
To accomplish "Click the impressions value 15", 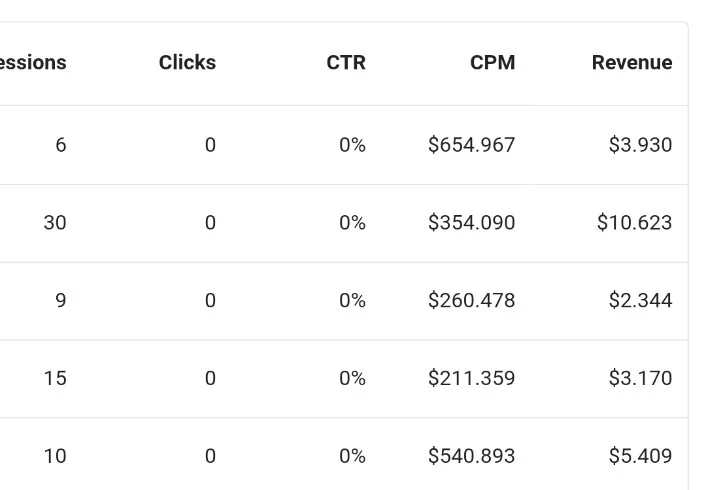I will pyautogui.click(x=55, y=378).
